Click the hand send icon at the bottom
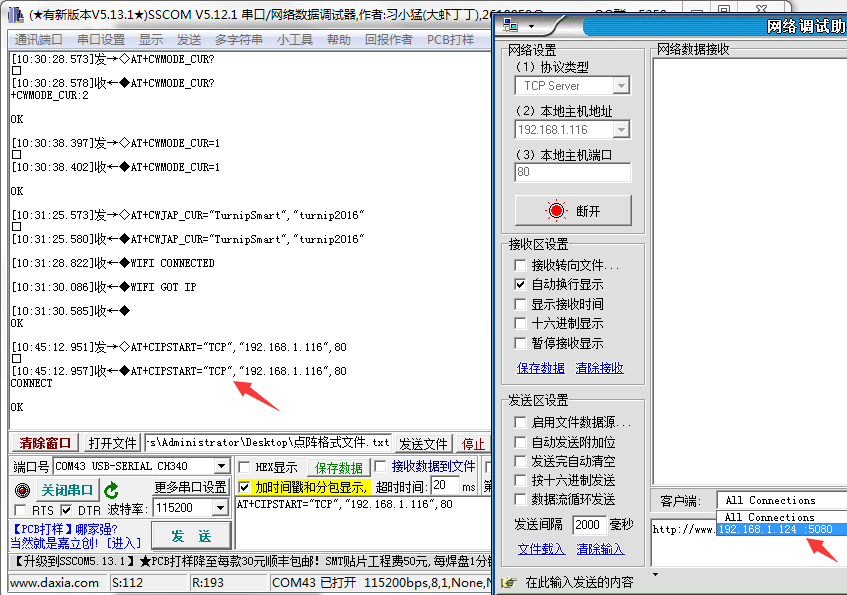This screenshot has height=595, width=847. tap(508, 583)
